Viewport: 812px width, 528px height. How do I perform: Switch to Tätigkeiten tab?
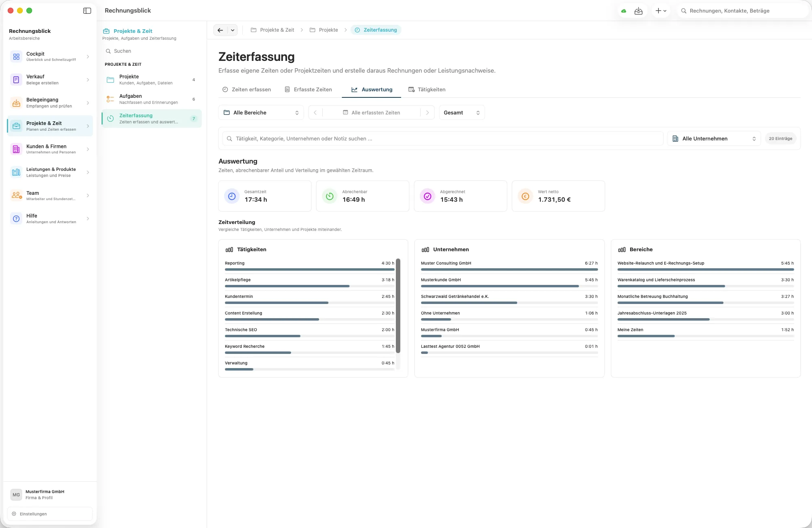pos(427,90)
